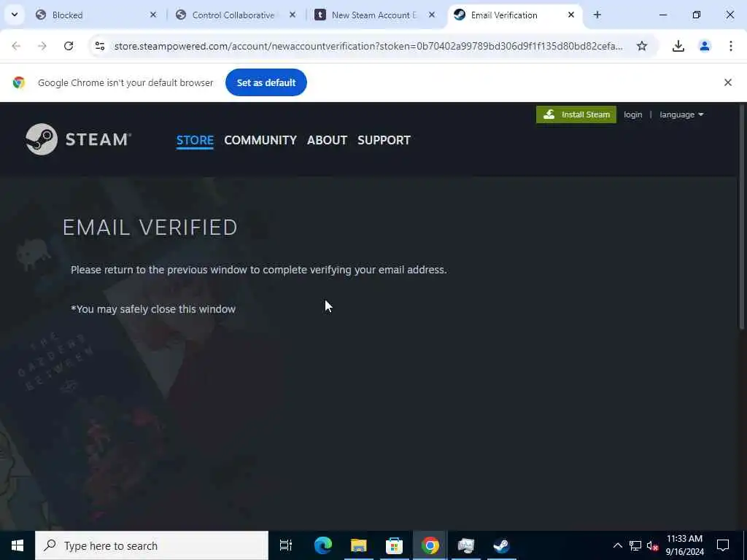
Task: Open the Windows Start menu
Action: coord(18,545)
